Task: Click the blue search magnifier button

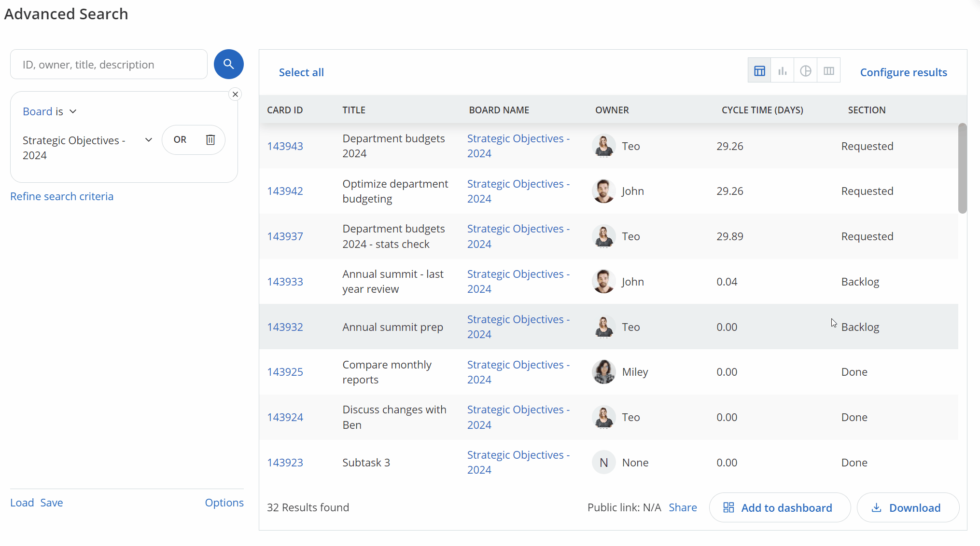Action: coord(228,64)
